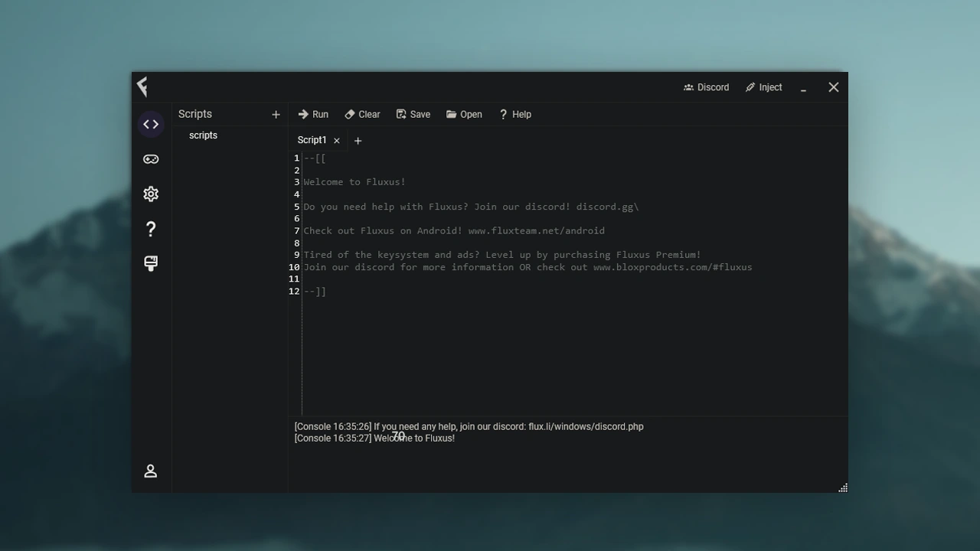Clear the editor contents
The width and height of the screenshot is (980, 551).
click(x=362, y=114)
